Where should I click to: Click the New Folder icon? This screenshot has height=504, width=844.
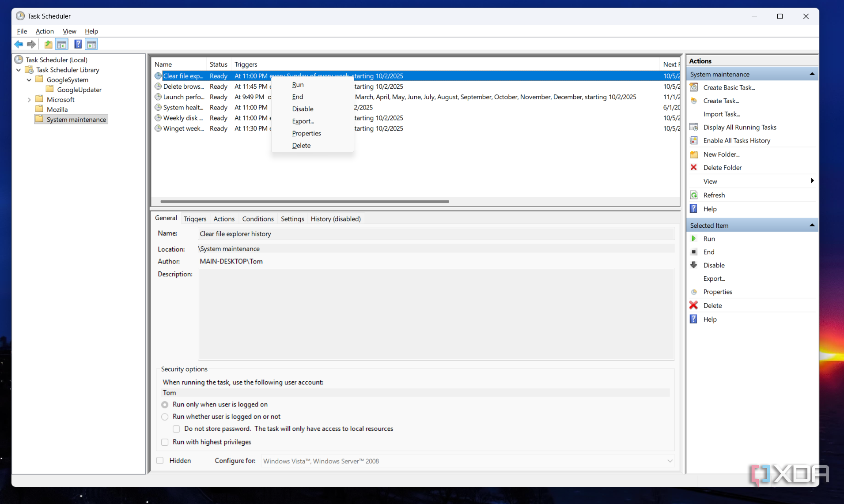coord(694,154)
